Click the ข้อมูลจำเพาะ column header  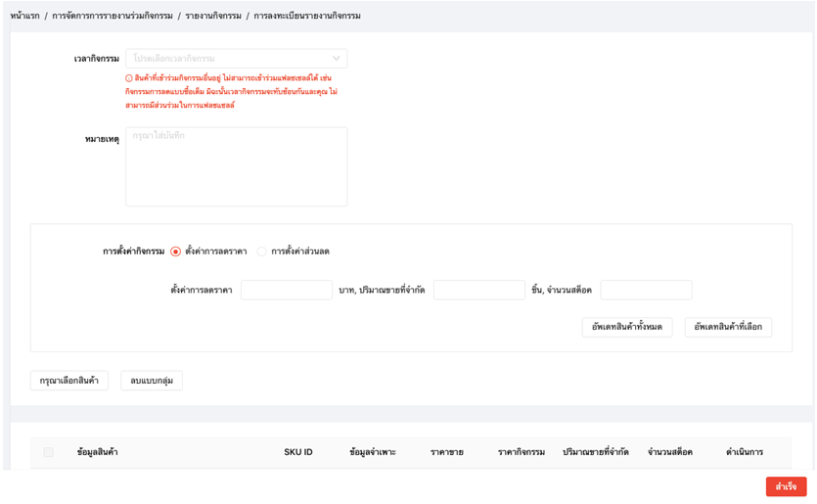point(373,452)
